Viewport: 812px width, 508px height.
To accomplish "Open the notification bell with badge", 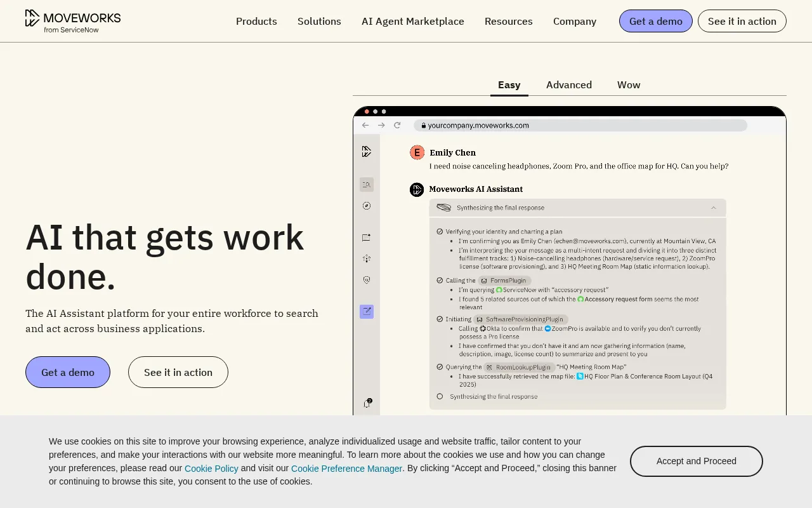I will pyautogui.click(x=367, y=403).
